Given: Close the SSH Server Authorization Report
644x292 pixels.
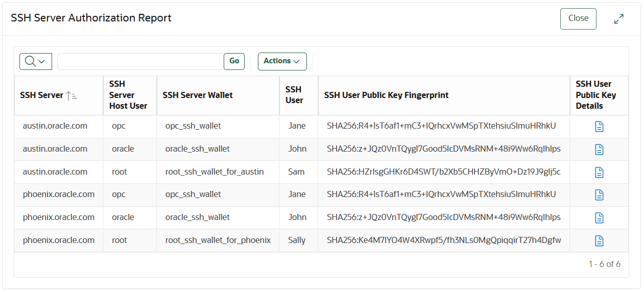Looking at the screenshot, I should click(x=578, y=19).
